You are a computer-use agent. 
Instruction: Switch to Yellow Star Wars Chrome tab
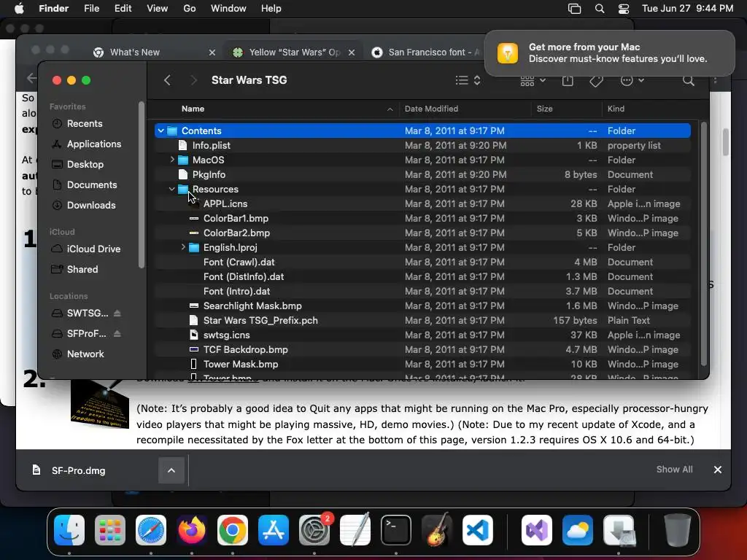coord(295,52)
